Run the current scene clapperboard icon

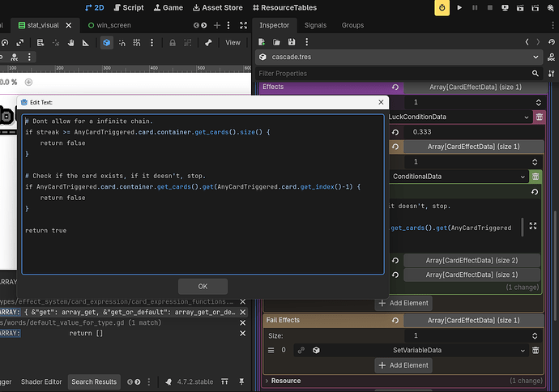tap(520, 7)
